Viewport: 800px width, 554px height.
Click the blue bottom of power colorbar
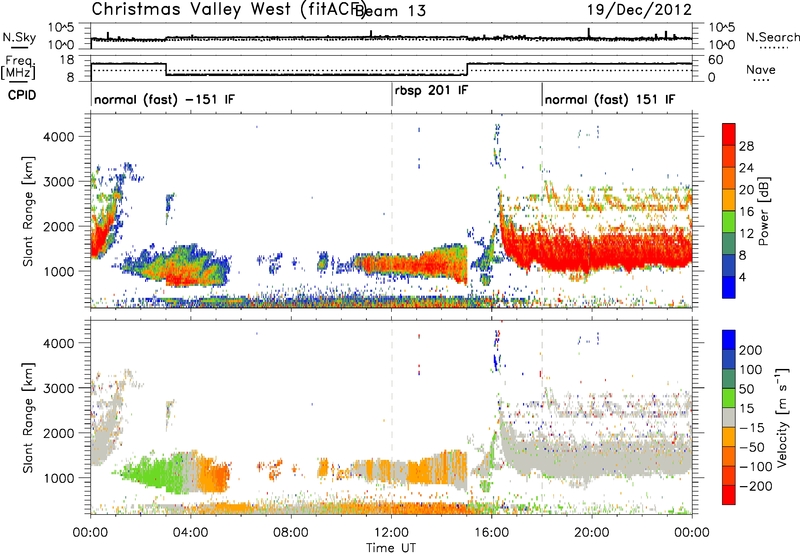click(x=729, y=288)
